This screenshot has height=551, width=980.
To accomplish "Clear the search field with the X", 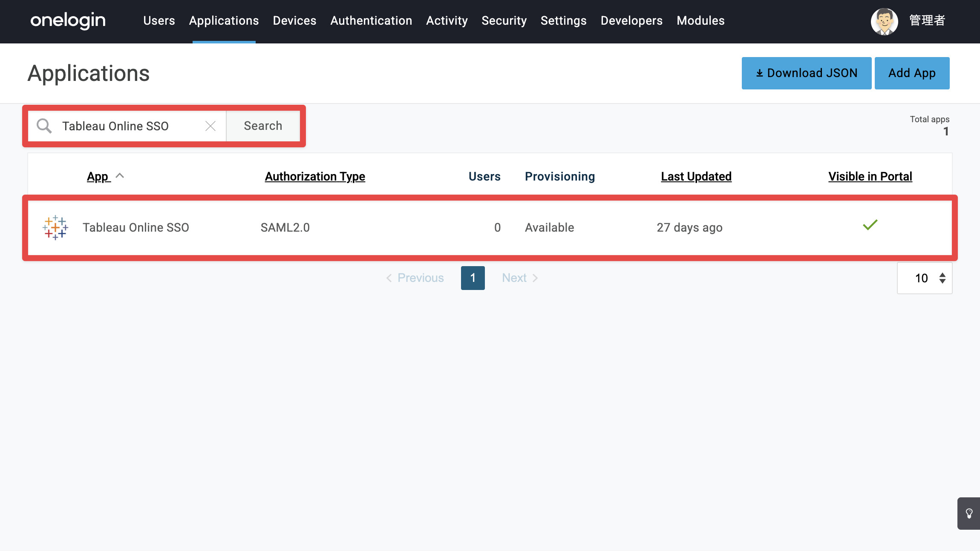I will point(210,126).
